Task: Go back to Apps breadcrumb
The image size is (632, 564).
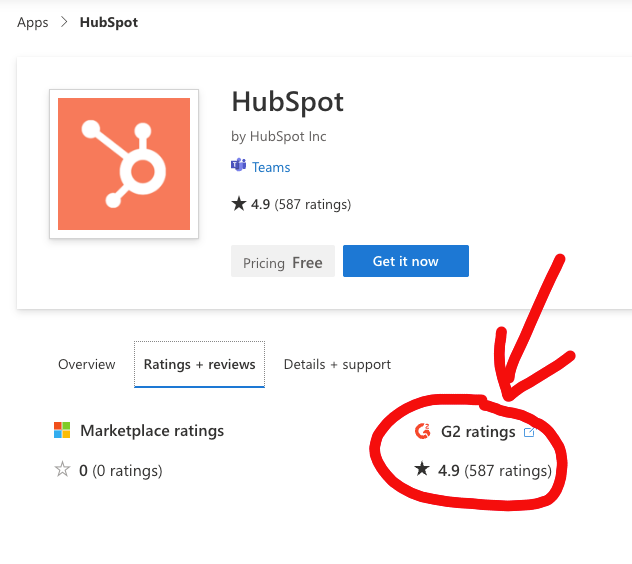Action: (x=32, y=22)
